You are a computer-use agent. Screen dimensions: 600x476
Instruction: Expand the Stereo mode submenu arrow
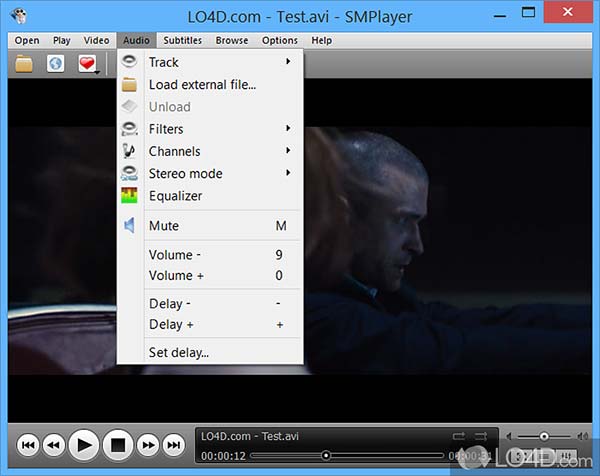point(288,173)
